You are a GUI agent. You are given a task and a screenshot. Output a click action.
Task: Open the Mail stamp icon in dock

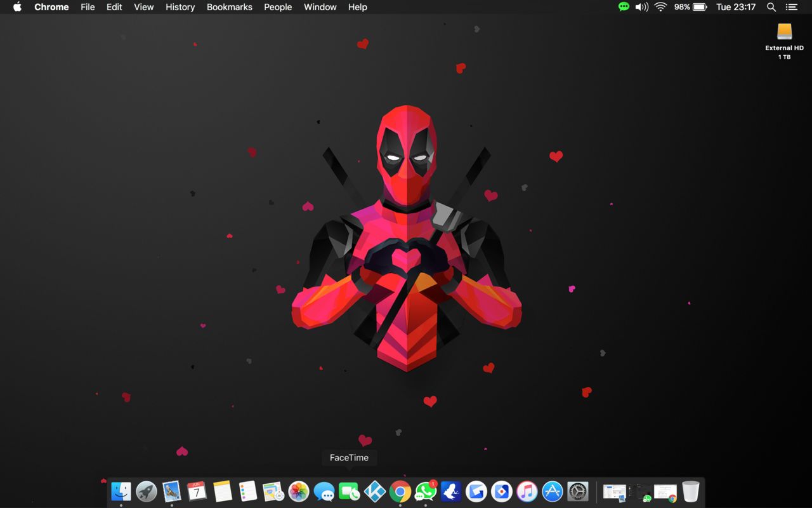tap(172, 491)
